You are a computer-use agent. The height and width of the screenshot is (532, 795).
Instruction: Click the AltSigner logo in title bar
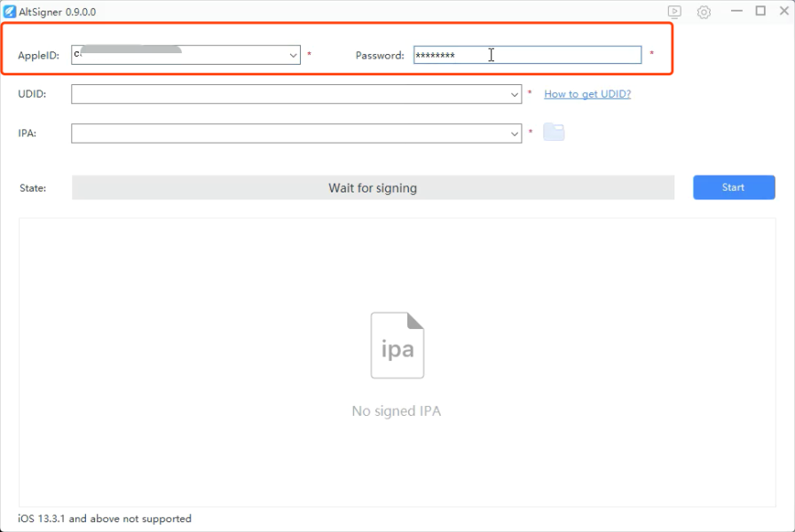(x=10, y=12)
